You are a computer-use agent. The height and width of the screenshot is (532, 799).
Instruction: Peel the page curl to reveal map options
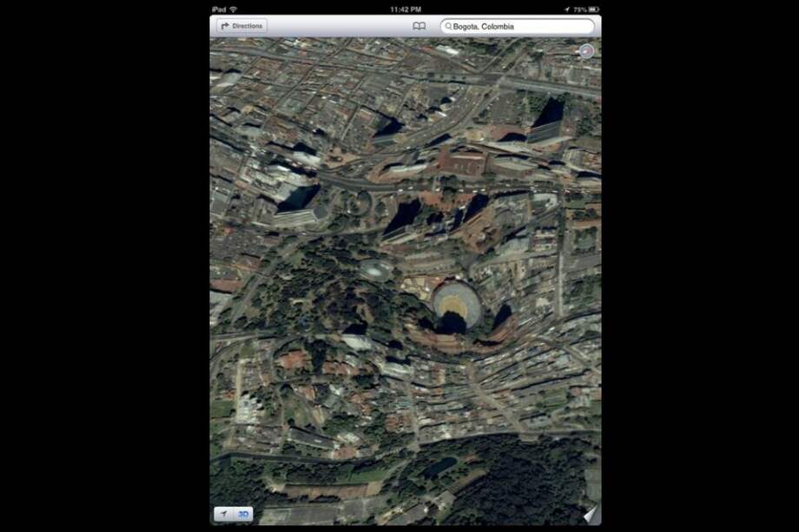(589, 518)
